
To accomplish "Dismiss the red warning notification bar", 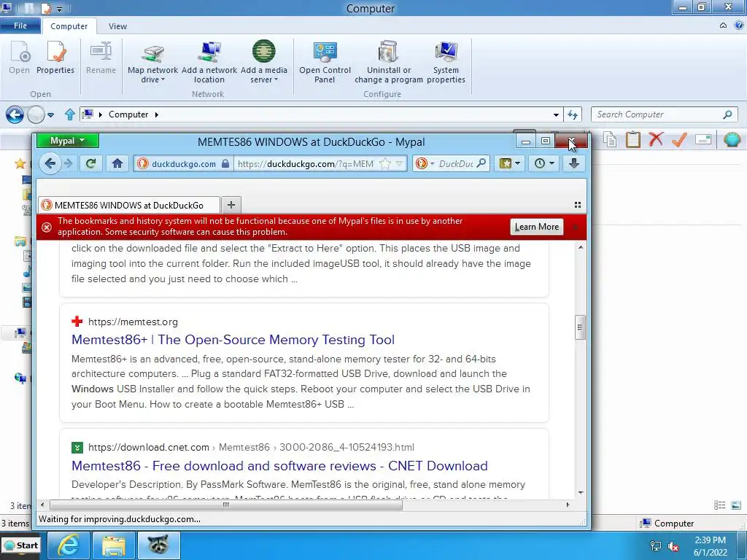I will pyautogui.click(x=576, y=227).
